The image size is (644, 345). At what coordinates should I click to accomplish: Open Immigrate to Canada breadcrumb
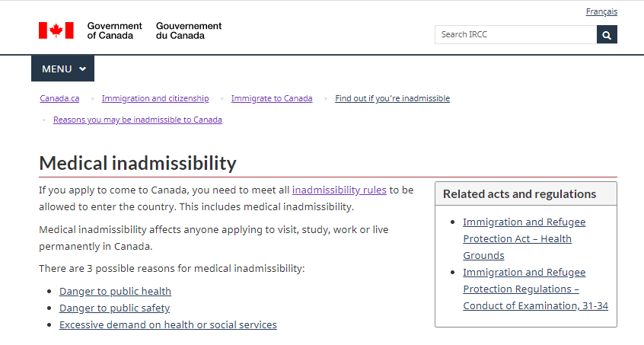272,98
